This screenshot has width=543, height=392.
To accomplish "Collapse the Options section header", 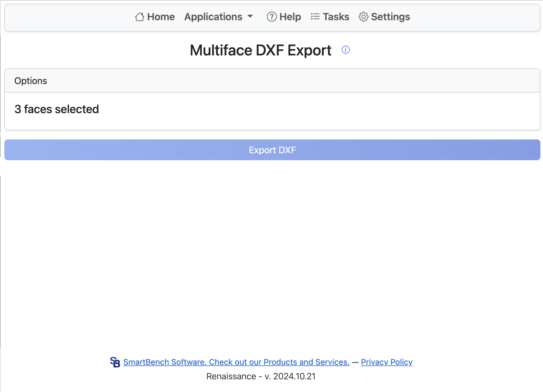I will click(31, 81).
